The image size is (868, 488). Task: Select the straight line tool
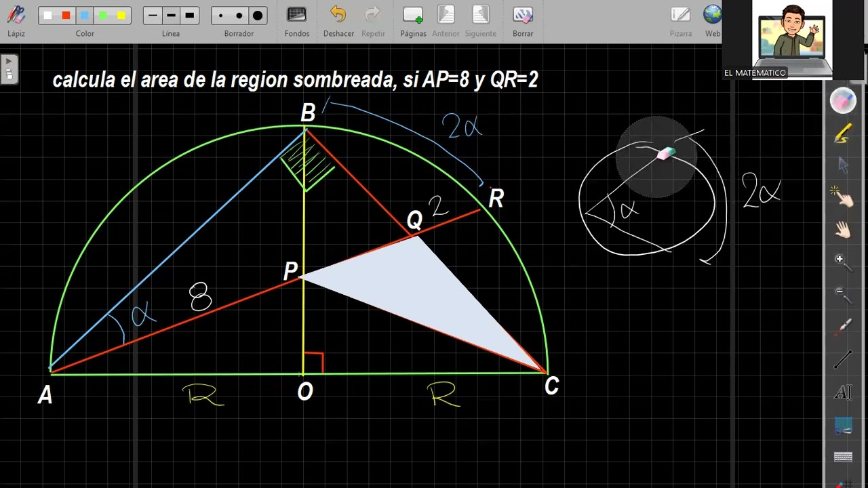point(843,360)
